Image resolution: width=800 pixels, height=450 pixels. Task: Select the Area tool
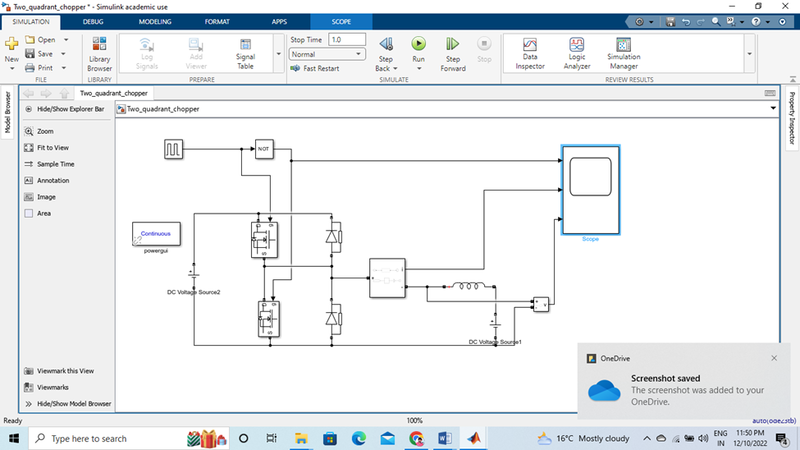37,213
